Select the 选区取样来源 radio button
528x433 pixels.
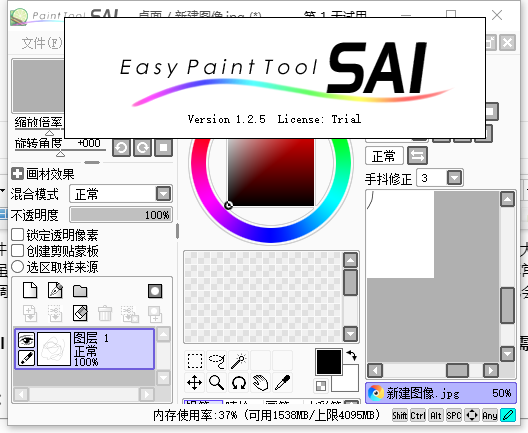coord(18,267)
